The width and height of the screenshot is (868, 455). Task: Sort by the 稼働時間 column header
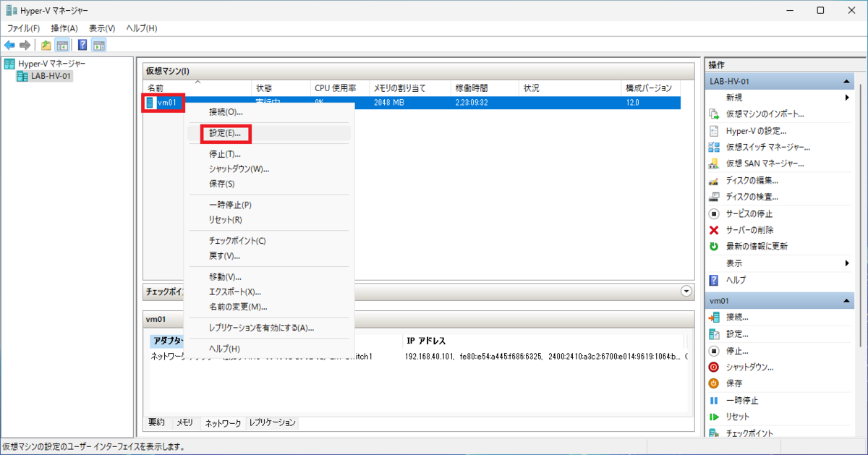(x=485, y=88)
